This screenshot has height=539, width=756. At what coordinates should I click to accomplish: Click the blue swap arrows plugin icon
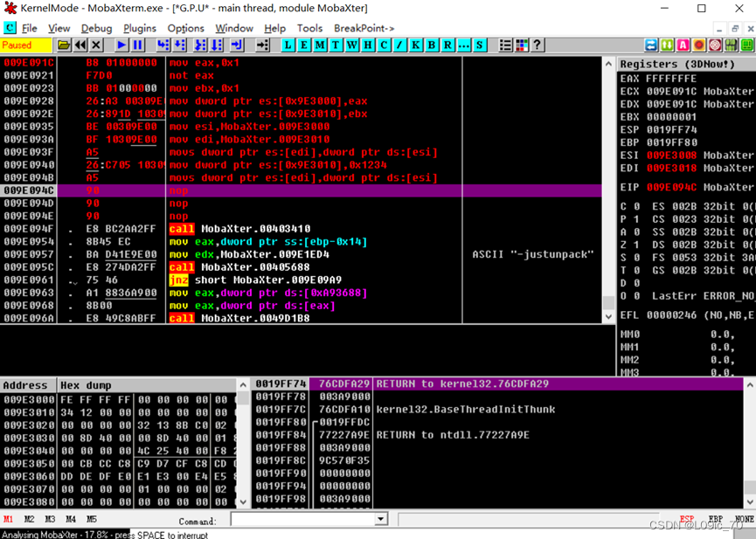tap(651, 45)
